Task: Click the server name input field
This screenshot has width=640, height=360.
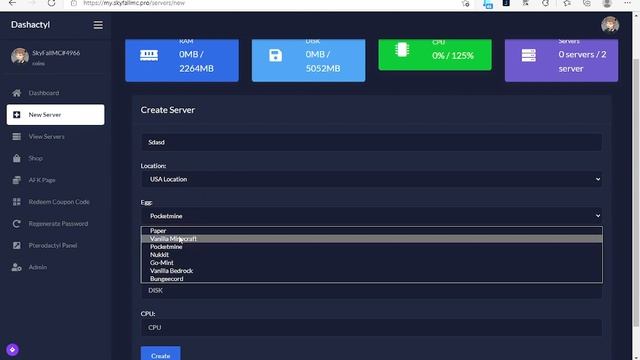Action: pyautogui.click(x=371, y=142)
